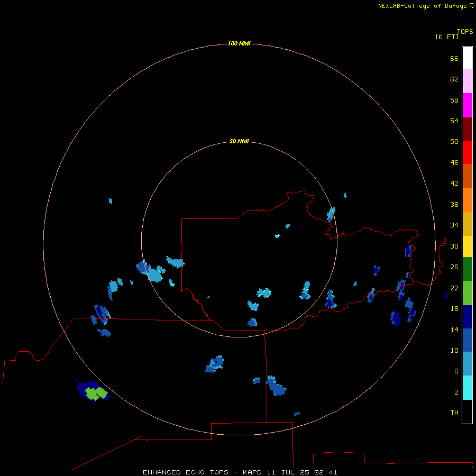Click the 66 legend value
This screenshot has height=476, width=476.
[454, 58]
